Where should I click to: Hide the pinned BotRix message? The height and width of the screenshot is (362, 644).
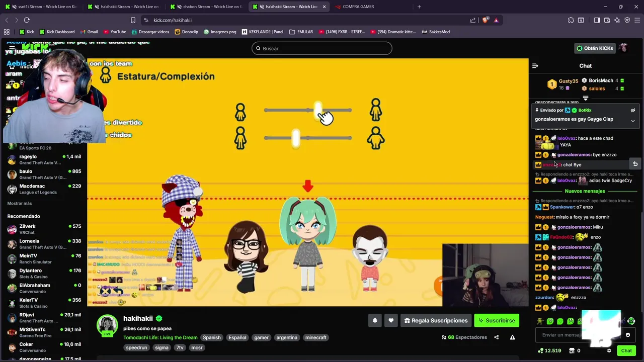(633, 110)
